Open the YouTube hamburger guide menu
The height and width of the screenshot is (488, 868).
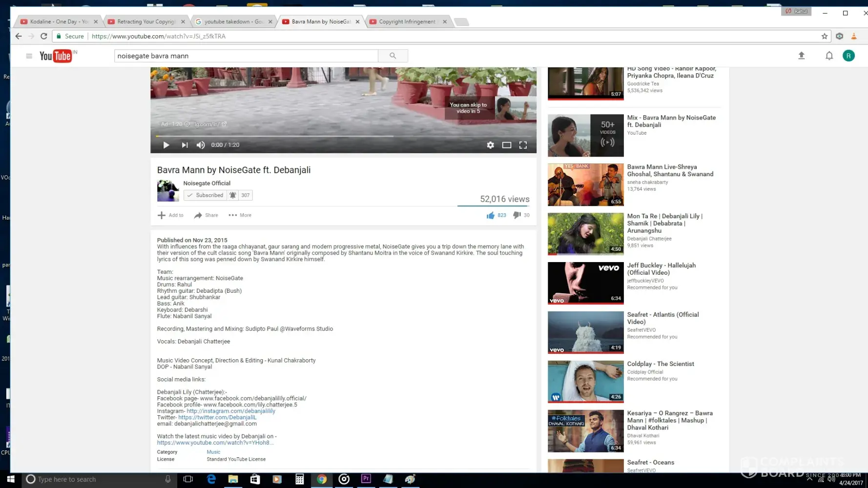coord(29,56)
